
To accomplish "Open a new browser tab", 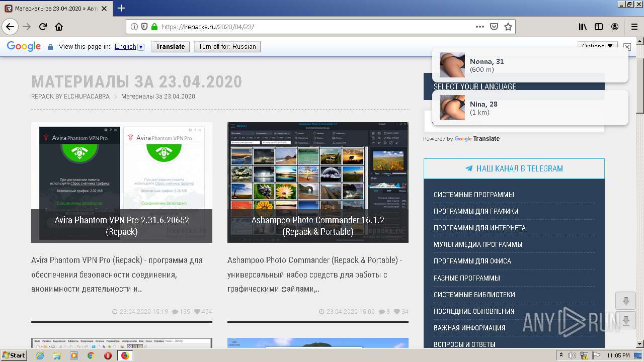I will coord(121,8).
